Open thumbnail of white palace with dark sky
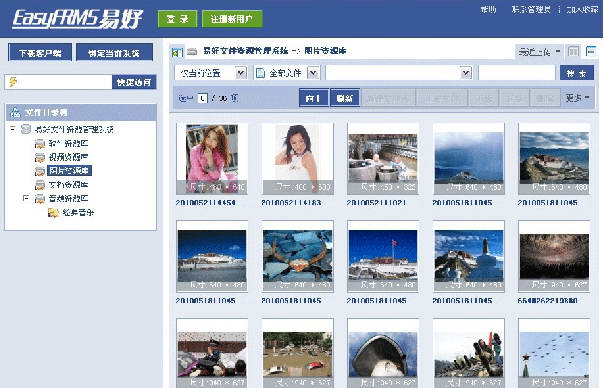 (x=211, y=256)
